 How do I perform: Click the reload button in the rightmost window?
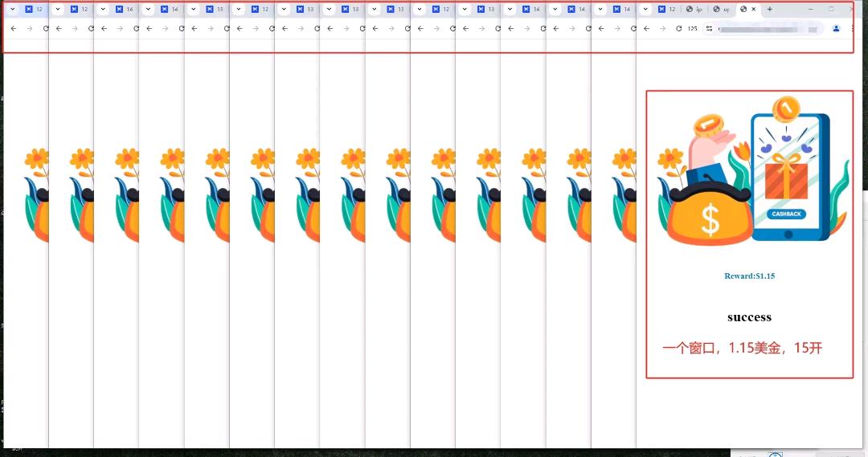pos(679,28)
